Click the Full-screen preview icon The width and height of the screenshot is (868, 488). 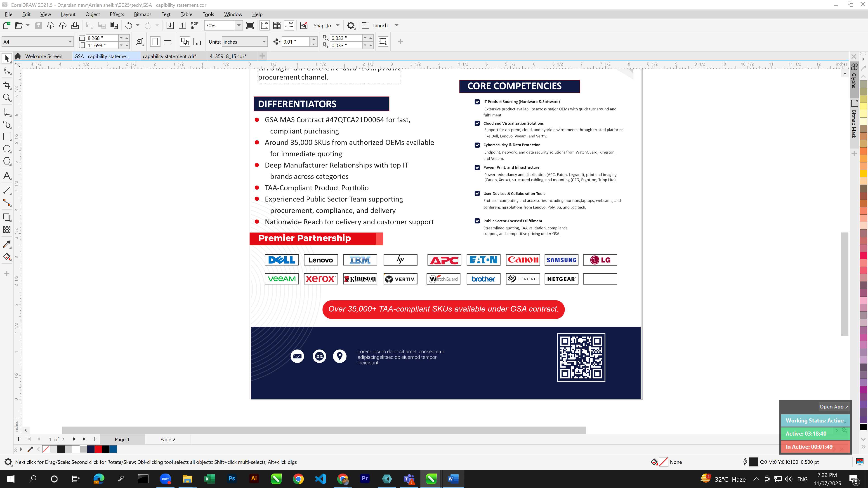click(250, 25)
